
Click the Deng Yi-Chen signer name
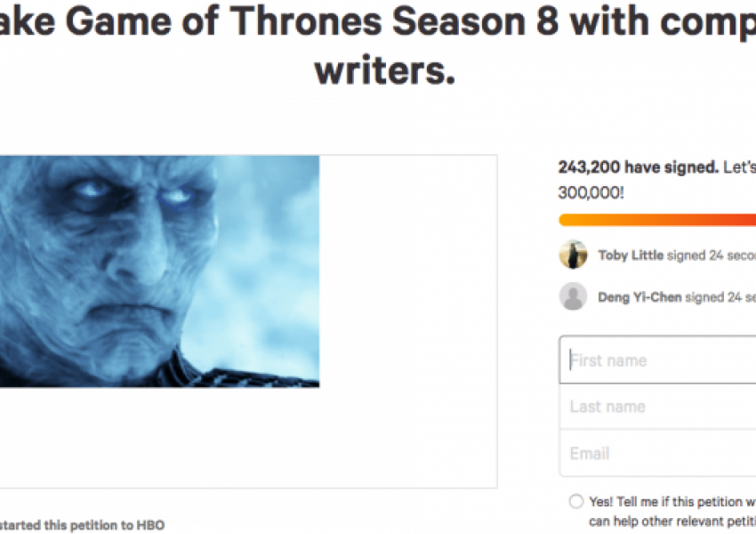tap(639, 297)
